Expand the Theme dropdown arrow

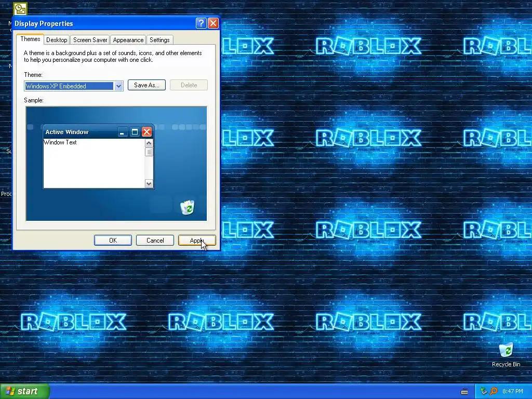[x=118, y=86]
